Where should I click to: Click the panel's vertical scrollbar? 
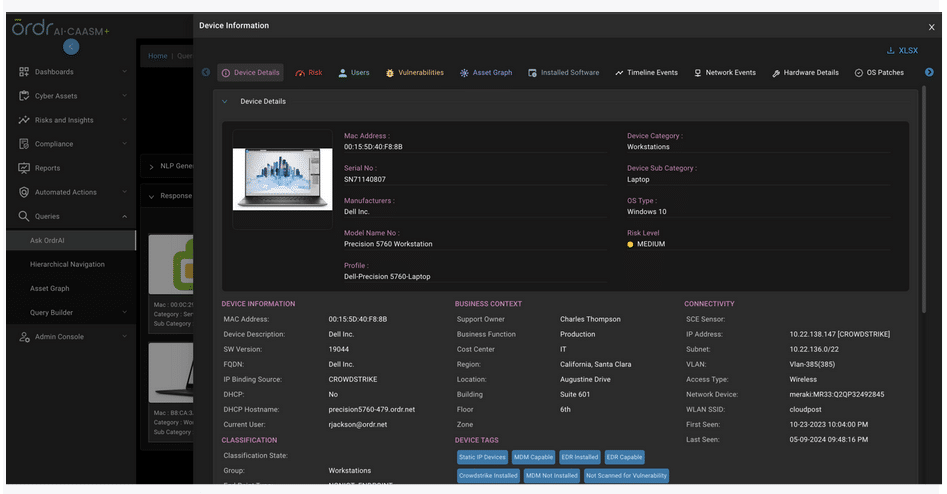[x=923, y=199]
